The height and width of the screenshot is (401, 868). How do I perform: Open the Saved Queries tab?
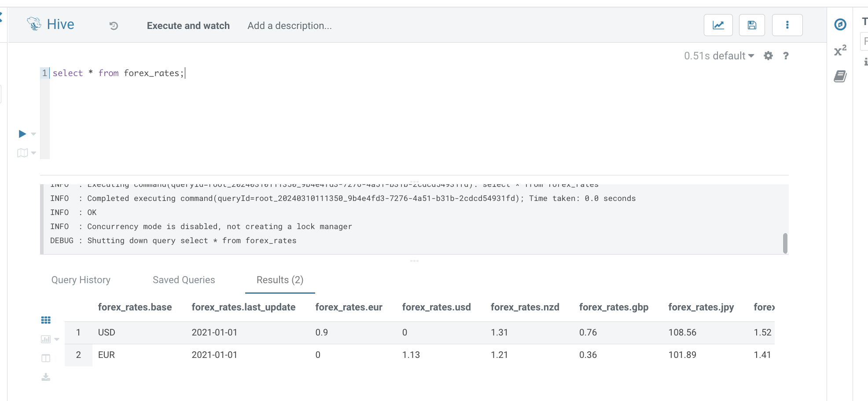click(x=184, y=280)
